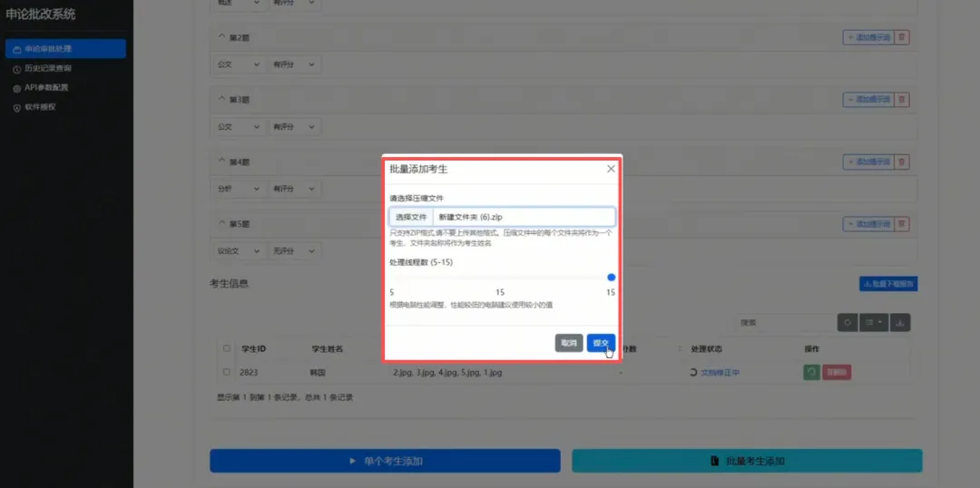Click 添加提示词 for 第3题
The image size is (980, 488).
coord(867,100)
